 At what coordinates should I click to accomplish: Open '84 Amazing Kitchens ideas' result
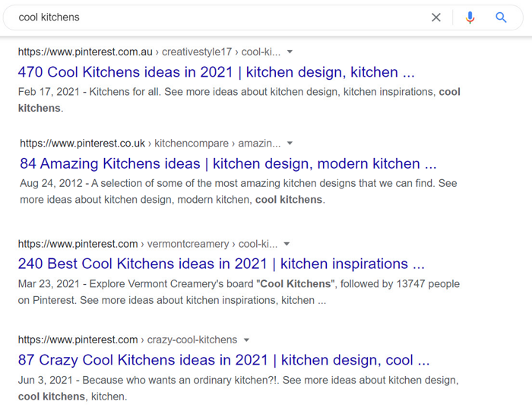228,164
